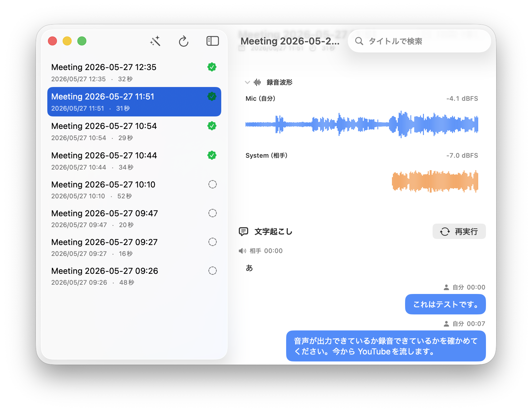
Task: Click the 再実行 button
Action: coord(459,231)
